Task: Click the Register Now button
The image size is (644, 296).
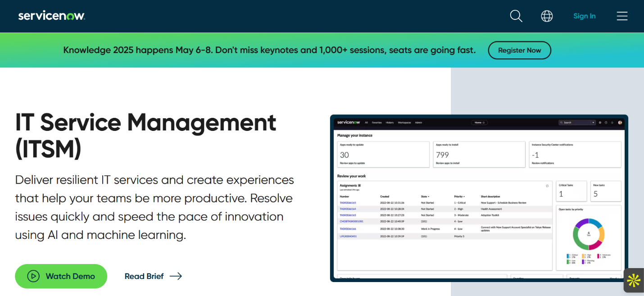Action: click(519, 50)
